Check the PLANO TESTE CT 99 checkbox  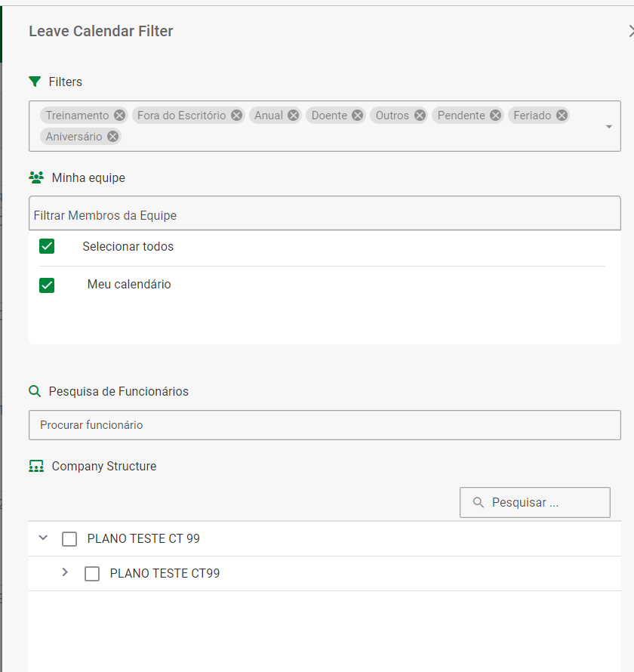click(69, 539)
